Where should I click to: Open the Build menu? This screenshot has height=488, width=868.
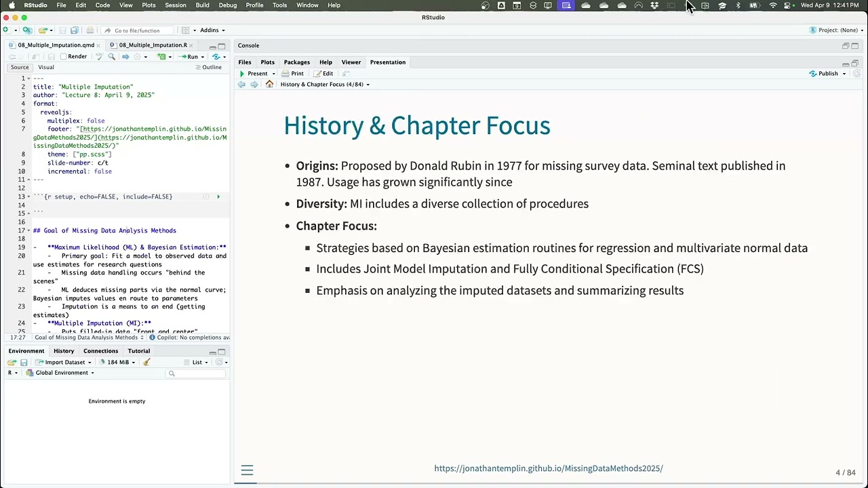pyautogui.click(x=202, y=5)
